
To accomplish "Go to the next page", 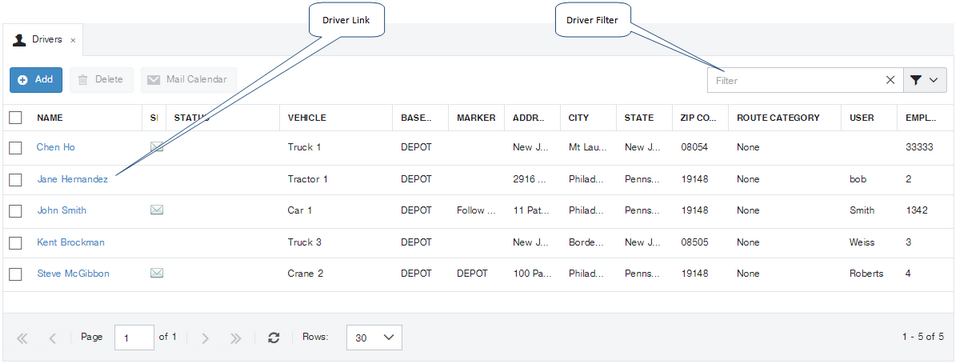I will [205, 338].
